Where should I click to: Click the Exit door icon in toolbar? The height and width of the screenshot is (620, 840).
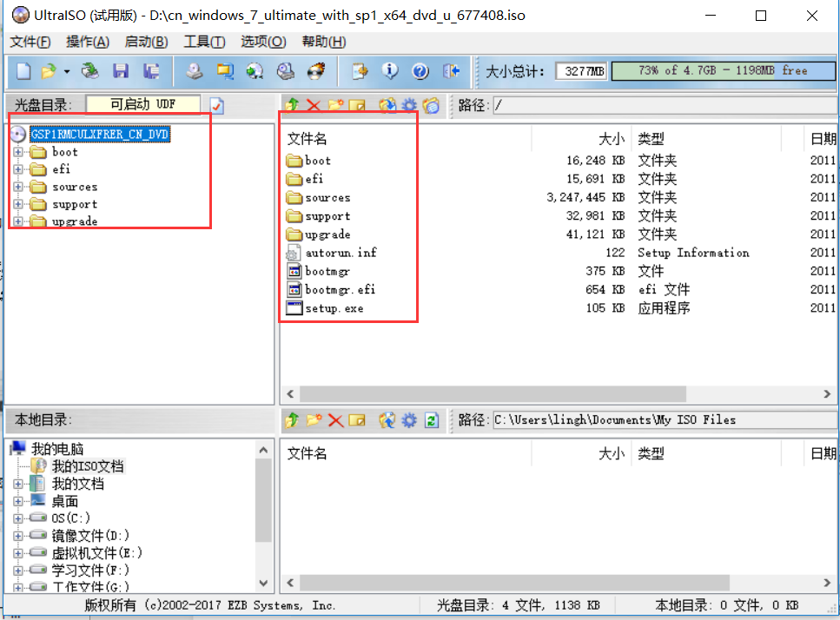coord(451,71)
